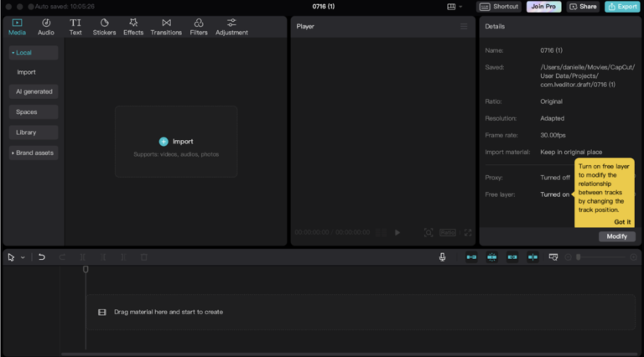Click the blue plus Import icon
644x357 pixels.
click(x=164, y=142)
